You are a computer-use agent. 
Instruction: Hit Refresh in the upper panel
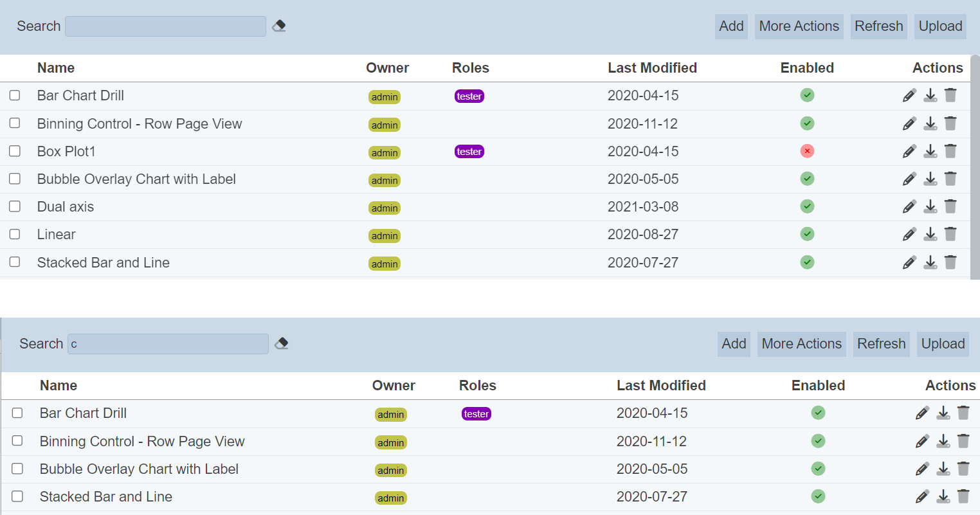(878, 26)
